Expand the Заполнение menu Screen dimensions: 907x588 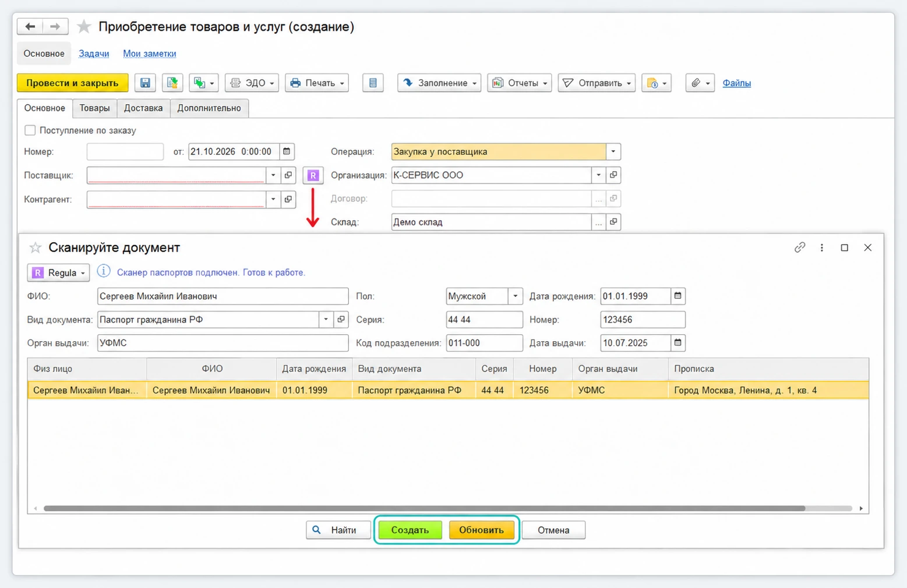pos(439,83)
